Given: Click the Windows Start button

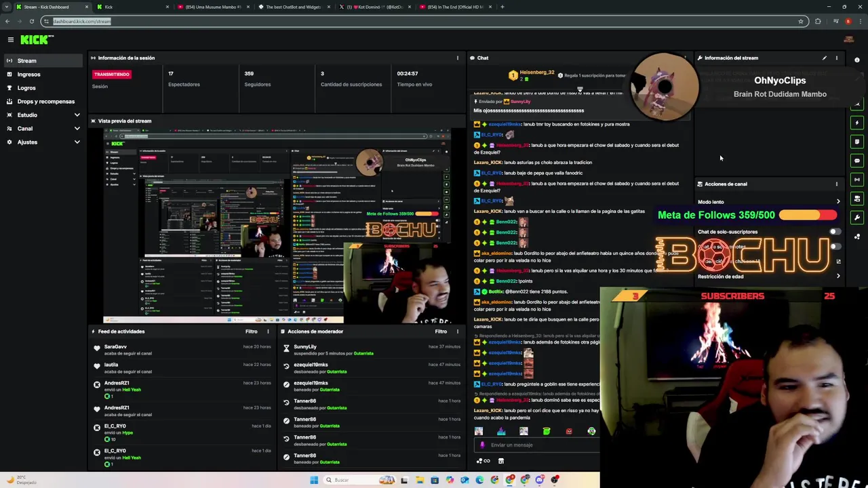Looking at the screenshot, I should tap(313, 480).
